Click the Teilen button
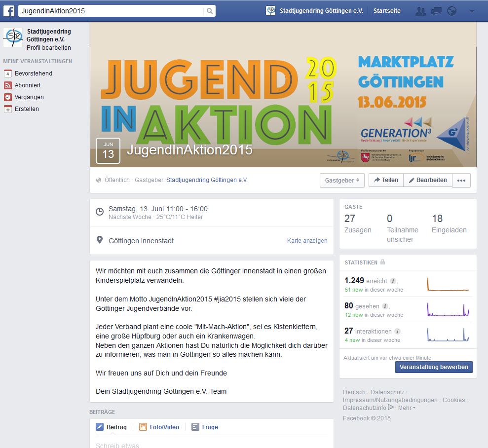This screenshot has width=488, height=448. point(386,180)
